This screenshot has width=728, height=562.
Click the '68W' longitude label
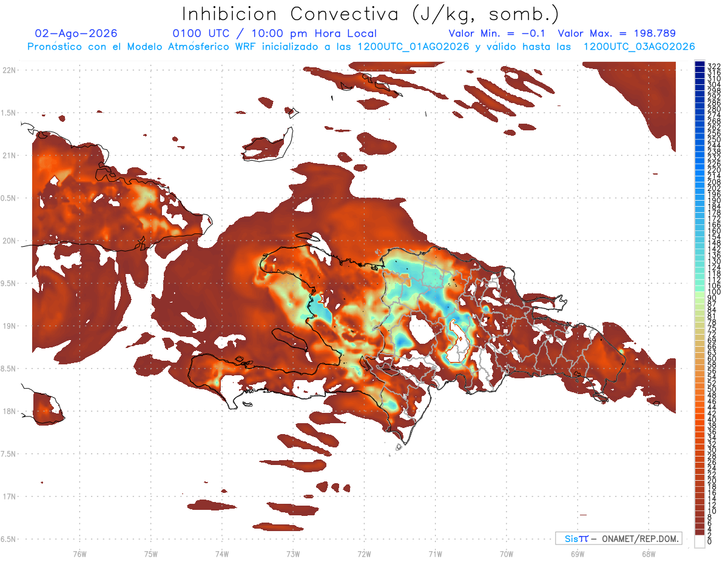tap(649, 554)
